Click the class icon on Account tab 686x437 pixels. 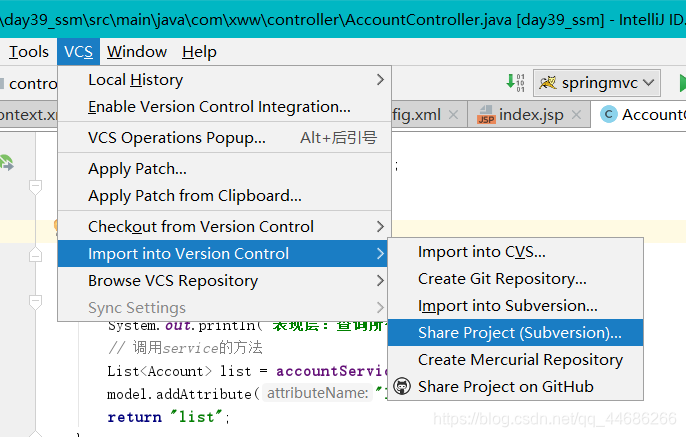[x=608, y=115]
